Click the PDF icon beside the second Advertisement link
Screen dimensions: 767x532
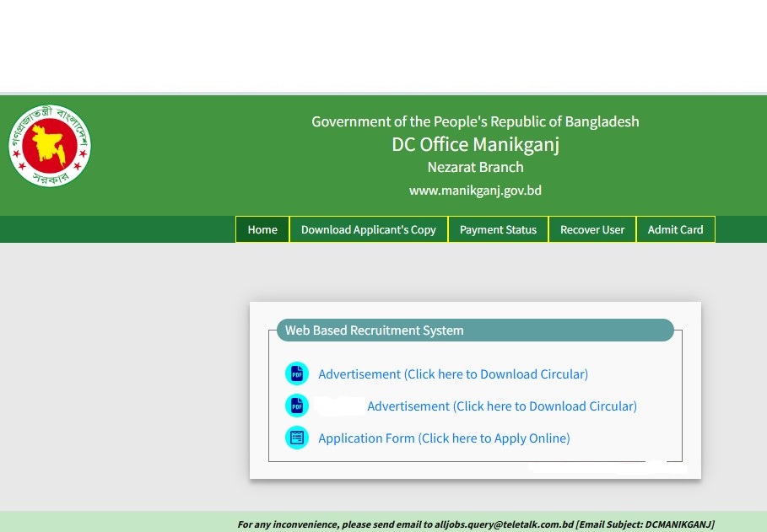[297, 406]
